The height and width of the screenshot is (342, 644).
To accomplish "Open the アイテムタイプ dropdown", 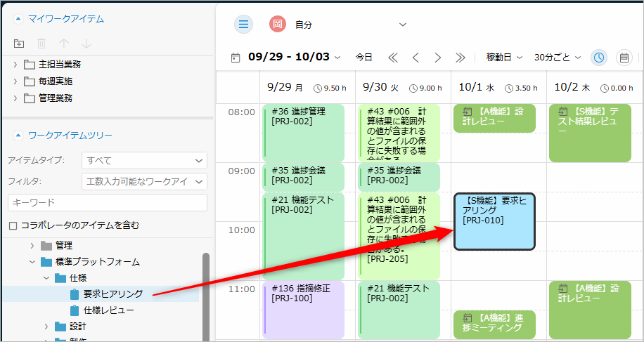I will point(144,161).
